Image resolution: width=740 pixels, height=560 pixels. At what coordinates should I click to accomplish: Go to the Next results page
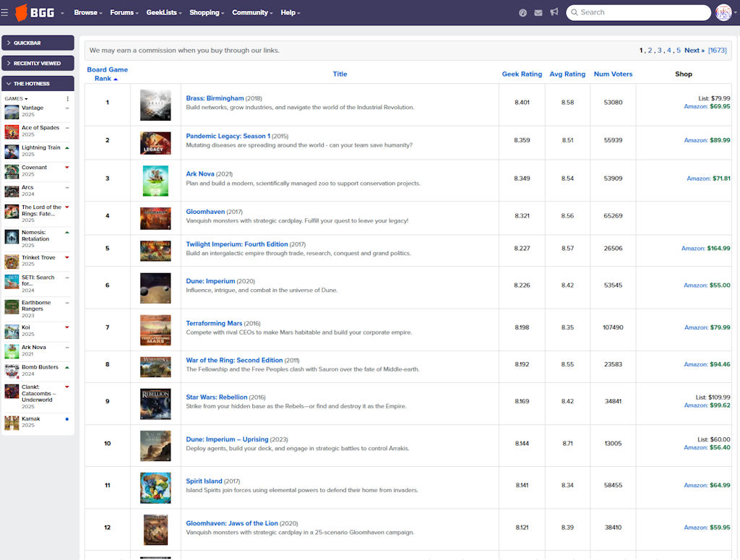click(694, 51)
